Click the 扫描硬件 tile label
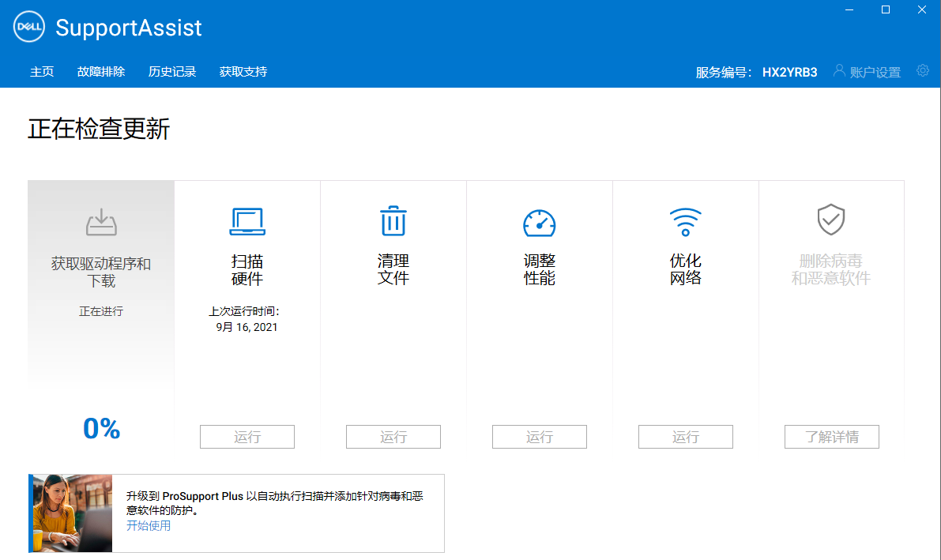This screenshot has width=941, height=560. pos(247,270)
